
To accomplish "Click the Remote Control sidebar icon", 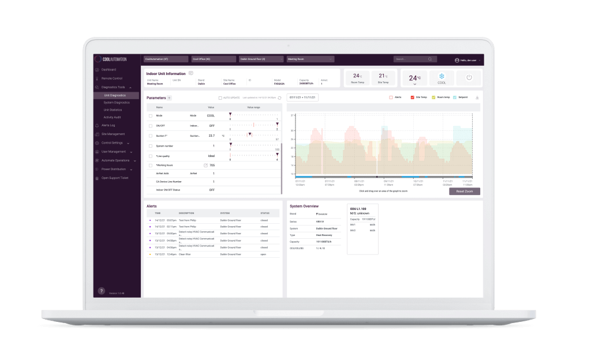I will coord(97,78).
